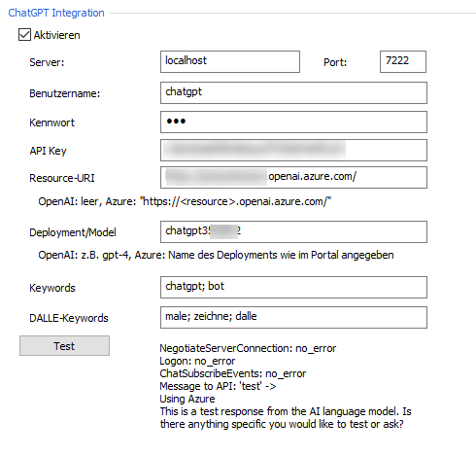Screen dimensions: 476x456
Task: Click the hint about Name des Deployments
Action: tap(216, 255)
